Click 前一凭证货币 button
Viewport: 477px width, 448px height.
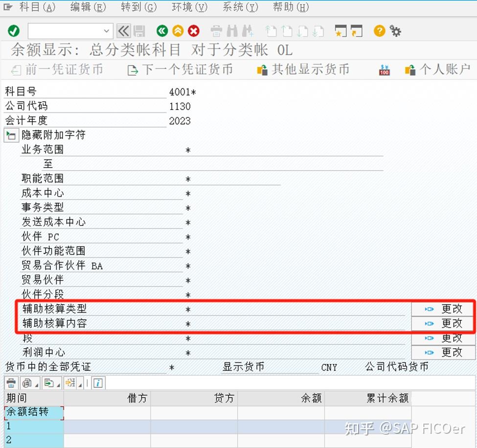pyautogui.click(x=57, y=69)
